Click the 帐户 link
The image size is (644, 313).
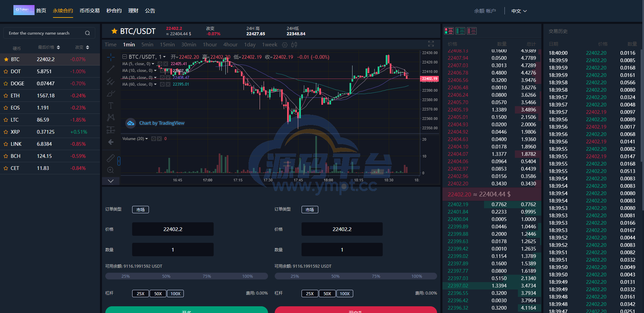tap(491, 11)
